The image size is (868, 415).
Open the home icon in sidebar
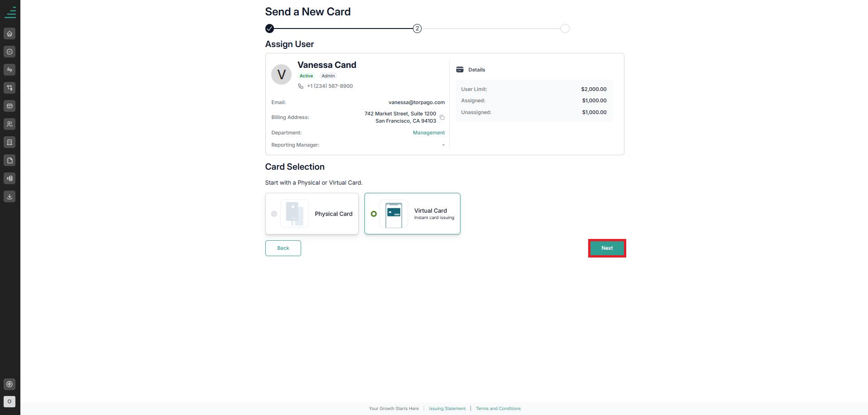click(10, 33)
